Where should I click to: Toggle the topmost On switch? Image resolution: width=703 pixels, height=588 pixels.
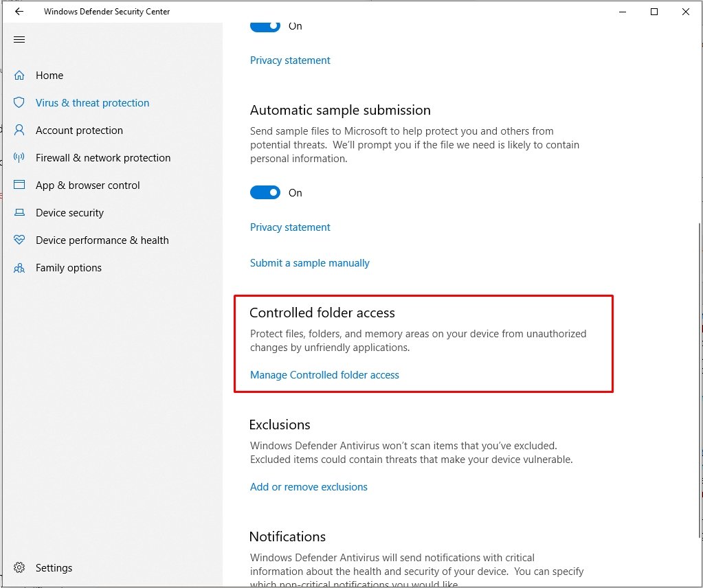265,26
